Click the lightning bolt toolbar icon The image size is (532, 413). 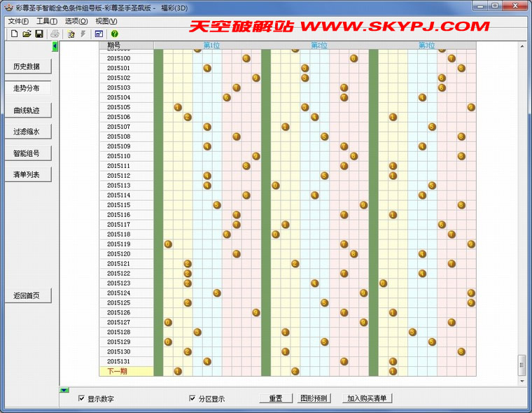(83, 34)
